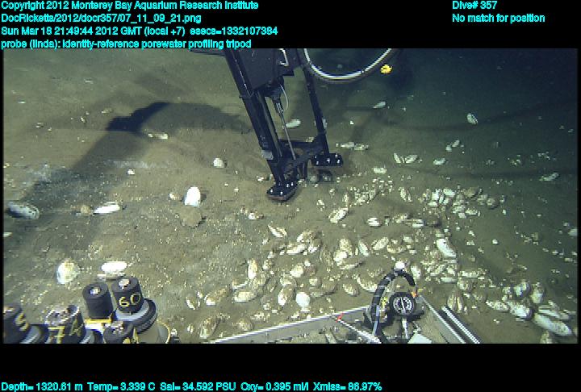Click the DocRicketts file path line
This screenshot has width=581, height=392.
pos(102,18)
